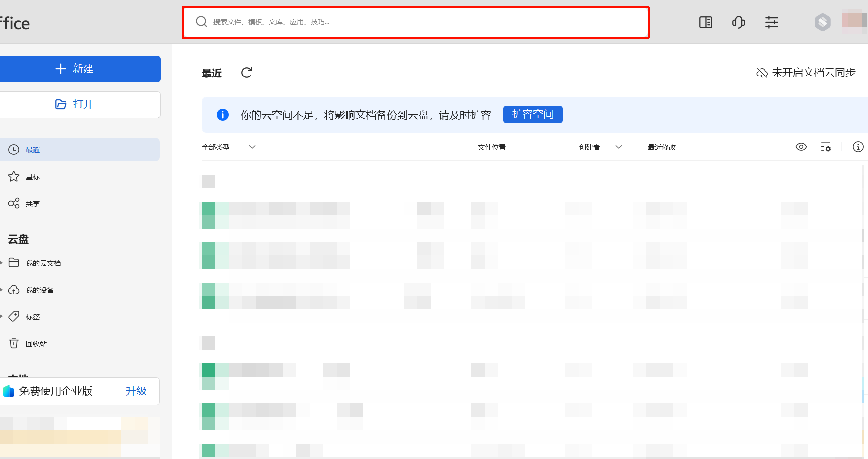Click the membership badge icon
The width and height of the screenshot is (868, 459).
point(822,22)
